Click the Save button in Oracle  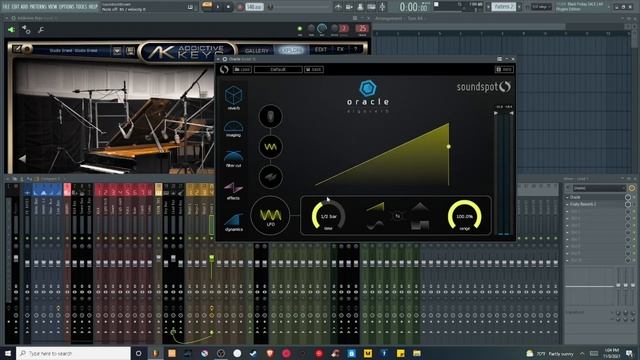click(x=314, y=69)
